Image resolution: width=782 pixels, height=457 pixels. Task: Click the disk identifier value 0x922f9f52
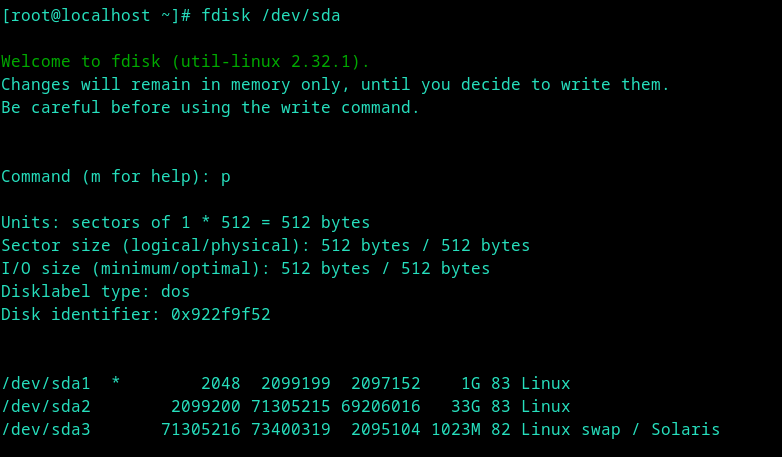coord(221,314)
